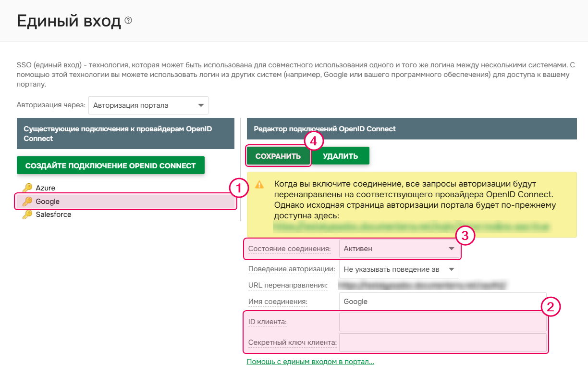
Task: Click the key icon next to Azure
Action: click(x=27, y=188)
